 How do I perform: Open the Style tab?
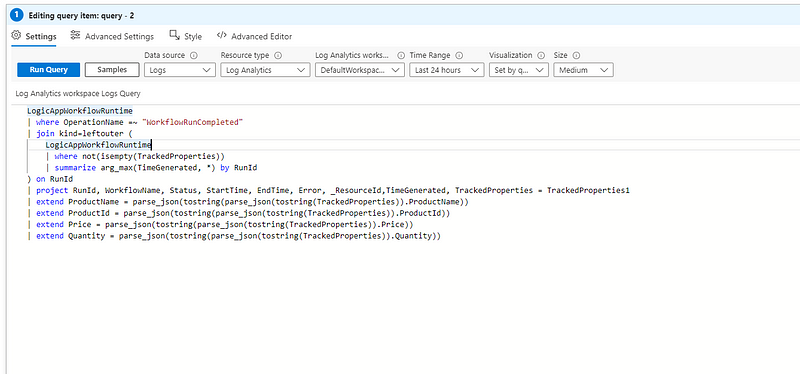click(186, 36)
